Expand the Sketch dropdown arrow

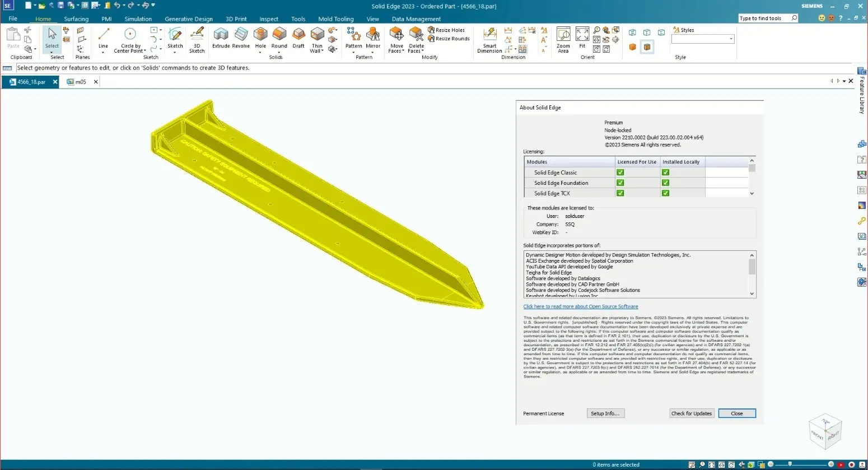[175, 53]
